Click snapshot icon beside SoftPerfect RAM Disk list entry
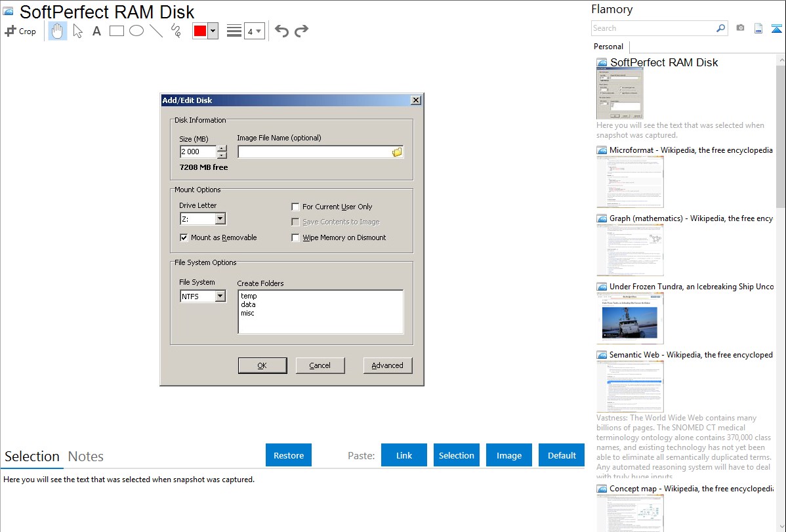This screenshot has width=786, height=532. [602, 63]
